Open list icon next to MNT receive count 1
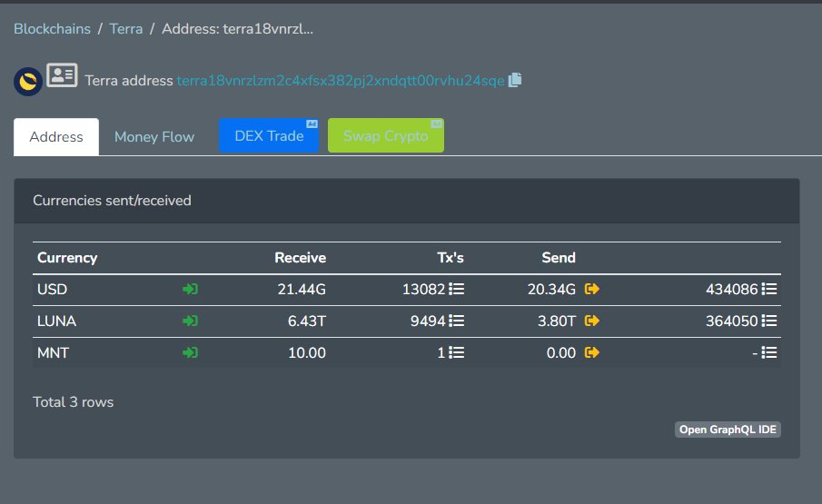 point(457,352)
